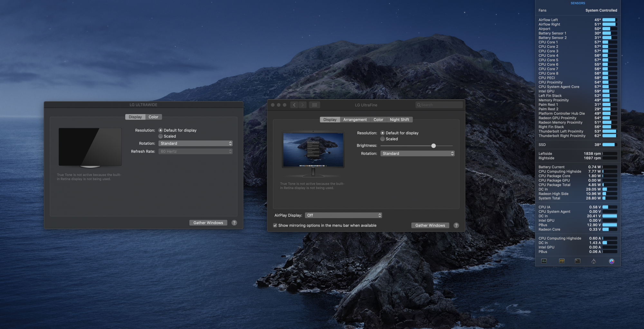Click the Airport temperature row
Image resolution: width=644 pixels, height=329 pixels.
tap(578, 29)
